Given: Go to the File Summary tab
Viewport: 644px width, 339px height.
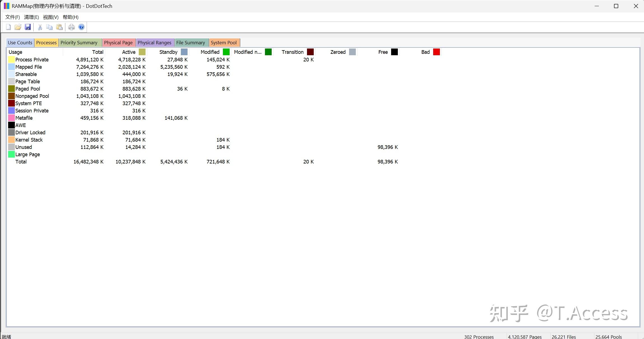Looking at the screenshot, I should click(190, 43).
